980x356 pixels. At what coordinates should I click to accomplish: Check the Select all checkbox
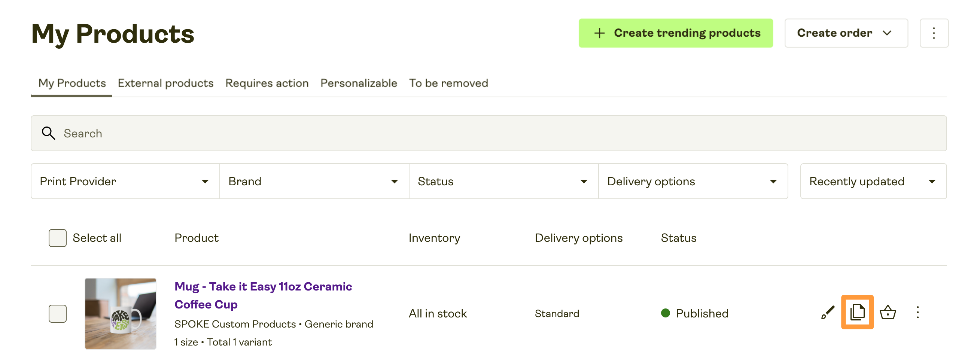pyautogui.click(x=57, y=238)
